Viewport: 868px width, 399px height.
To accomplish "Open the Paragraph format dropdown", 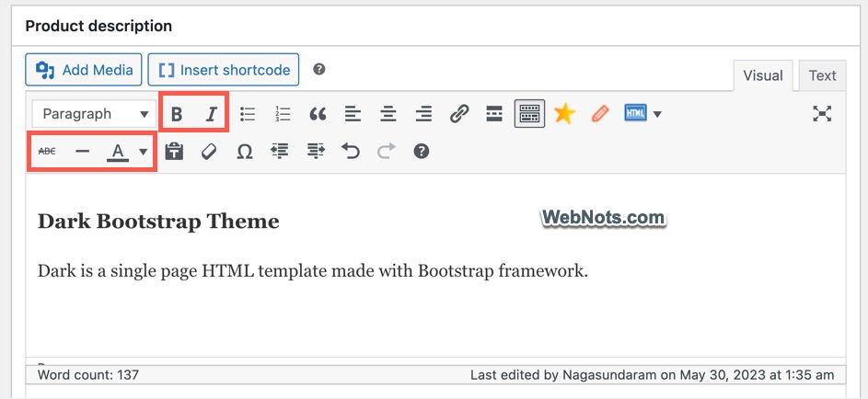I will click(x=94, y=114).
